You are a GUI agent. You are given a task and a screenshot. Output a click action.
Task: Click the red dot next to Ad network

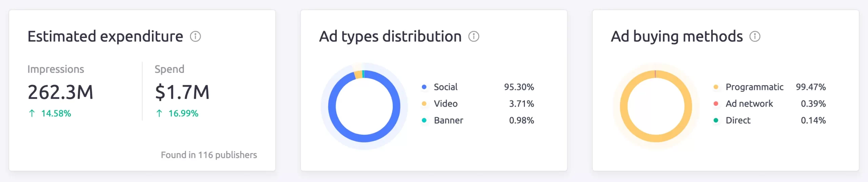pyautogui.click(x=716, y=104)
